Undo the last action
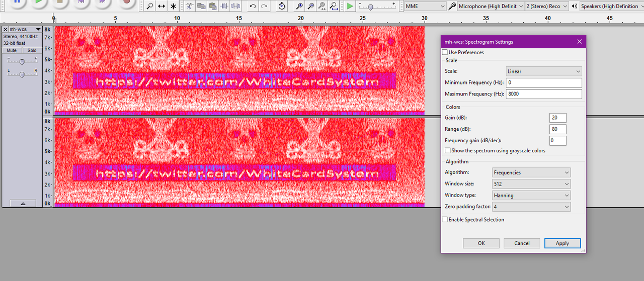Image resolution: width=644 pixels, height=281 pixels. (x=253, y=6)
